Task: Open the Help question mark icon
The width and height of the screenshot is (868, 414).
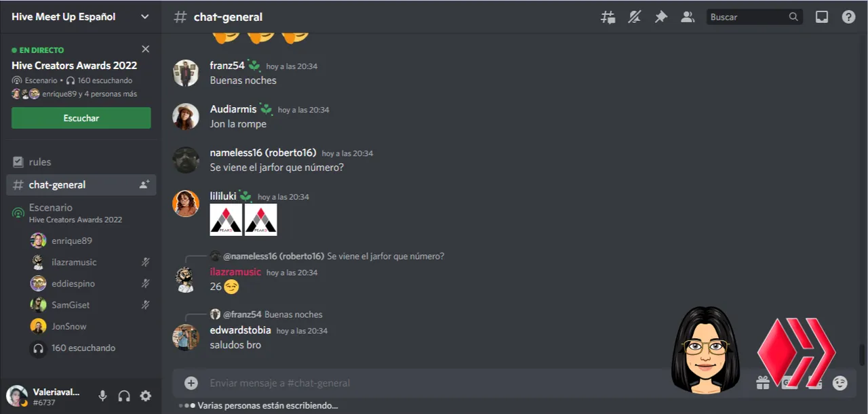Action: pyautogui.click(x=848, y=17)
